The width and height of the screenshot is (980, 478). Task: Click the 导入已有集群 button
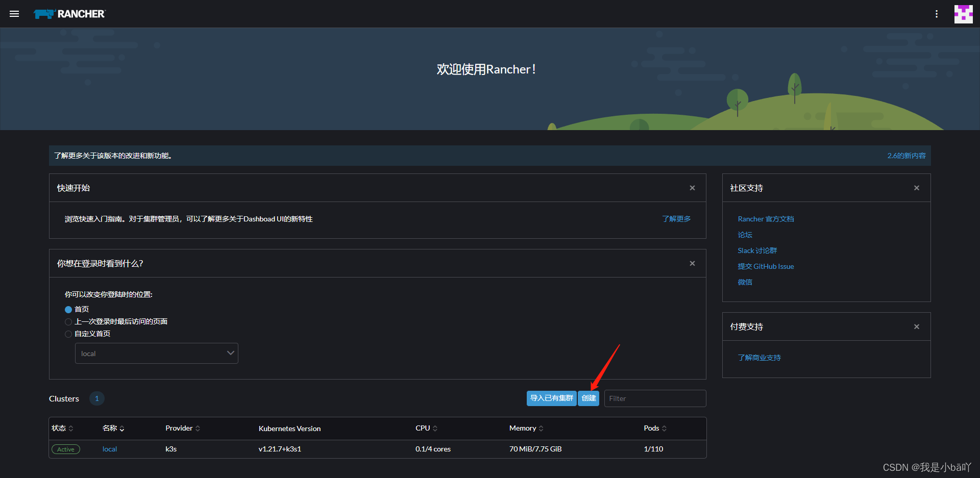click(551, 398)
